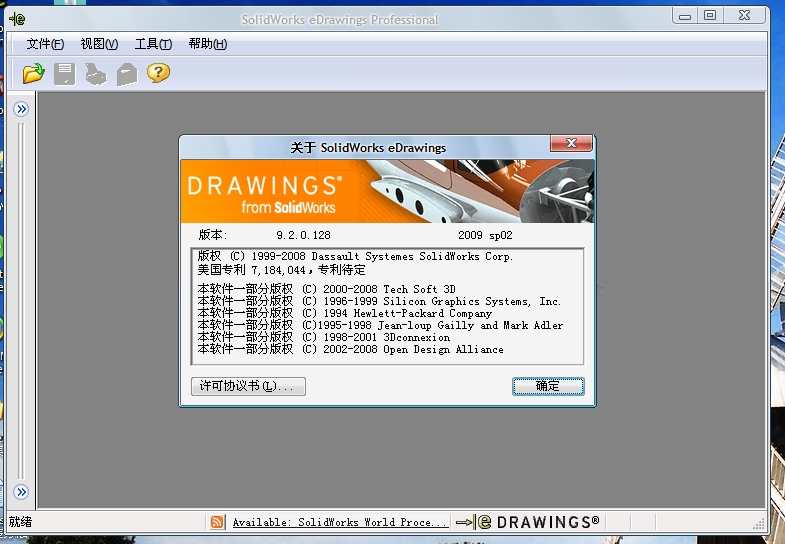Image resolution: width=785 pixels, height=544 pixels.
Task: Click the Open file folder icon
Action: coord(34,74)
